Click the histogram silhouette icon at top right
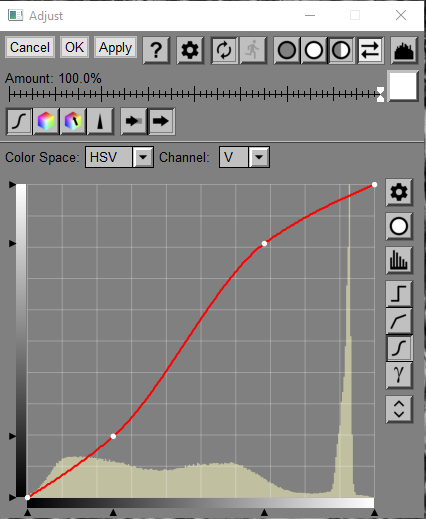 click(404, 50)
